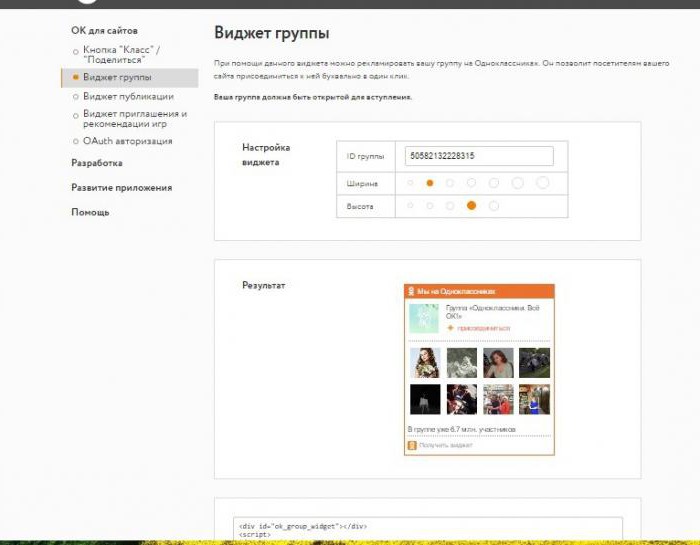This screenshot has height=545, width=700.
Task: Select the smallest Высота radio option
Action: (x=410, y=205)
